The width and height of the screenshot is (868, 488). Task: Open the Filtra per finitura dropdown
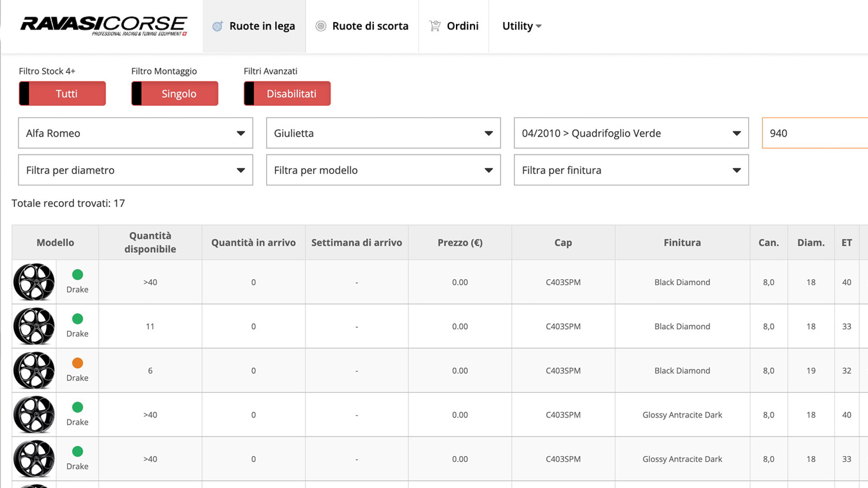pyautogui.click(x=631, y=170)
